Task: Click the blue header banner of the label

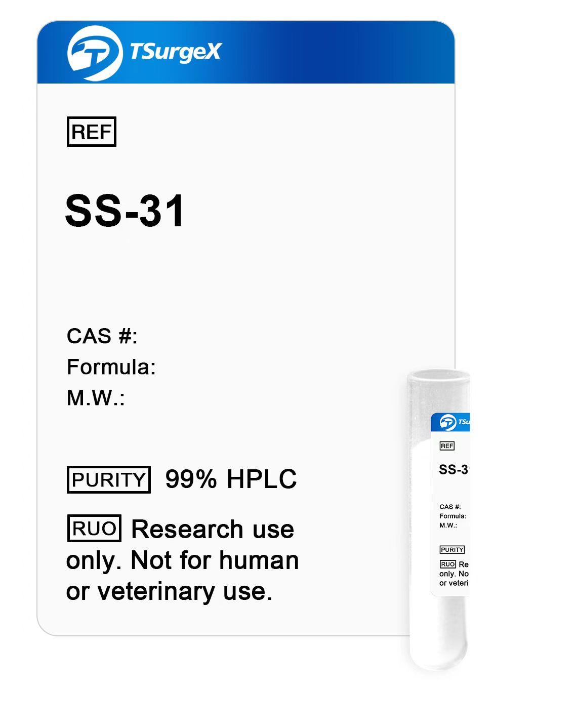Action: [245, 52]
